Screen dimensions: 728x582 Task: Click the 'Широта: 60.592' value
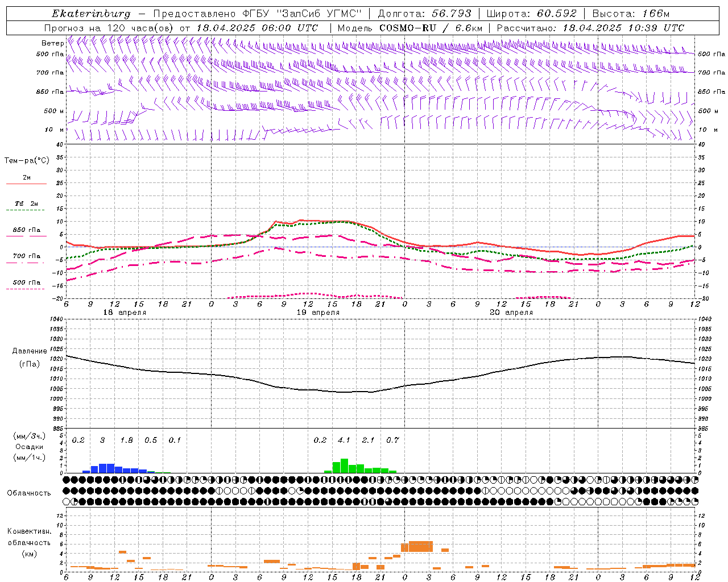tap(532, 14)
